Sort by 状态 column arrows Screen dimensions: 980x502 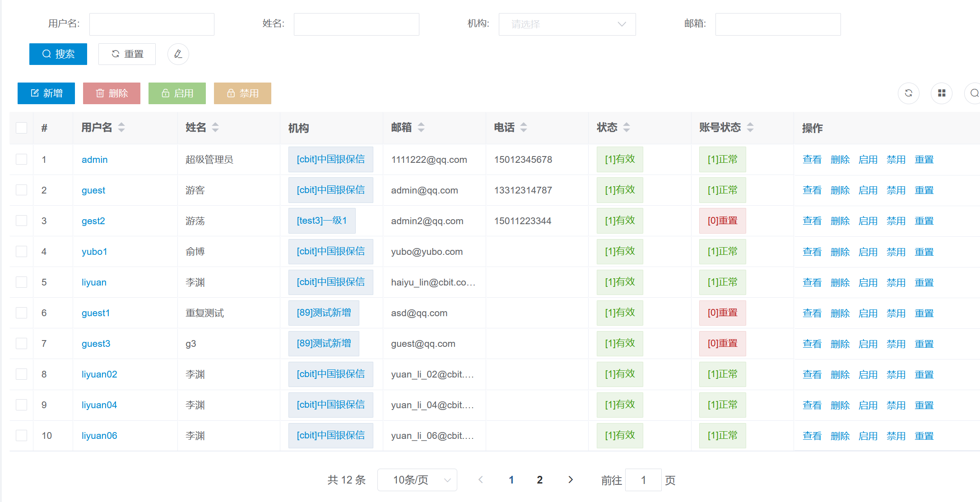[627, 128]
